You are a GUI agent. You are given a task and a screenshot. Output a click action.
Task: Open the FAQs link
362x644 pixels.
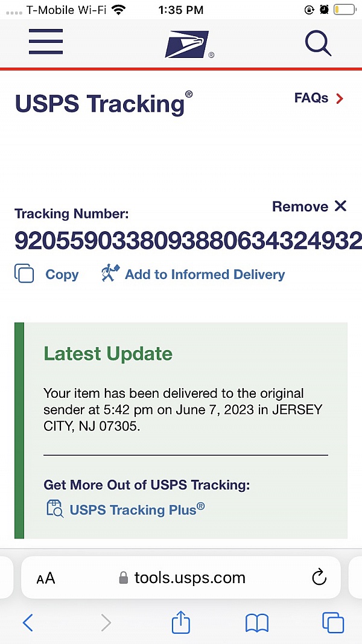tap(311, 98)
